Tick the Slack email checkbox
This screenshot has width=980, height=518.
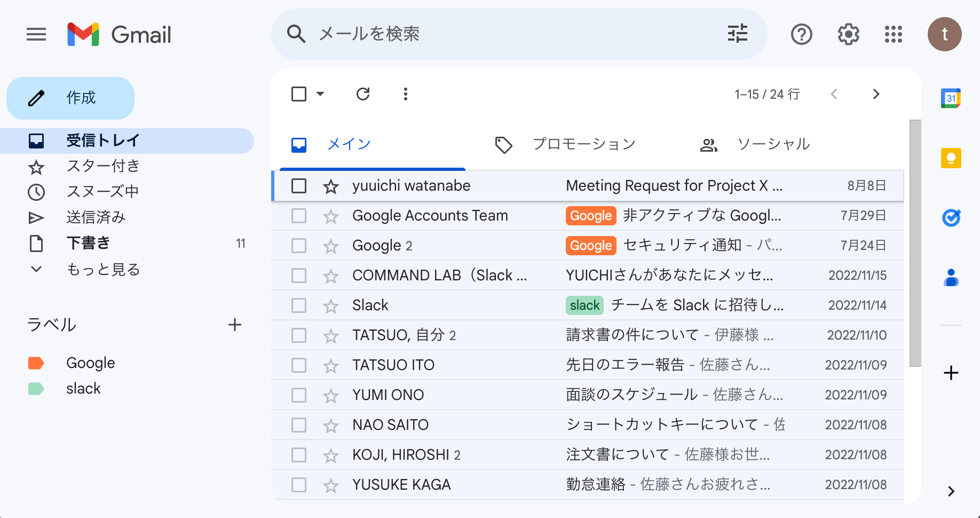click(299, 305)
